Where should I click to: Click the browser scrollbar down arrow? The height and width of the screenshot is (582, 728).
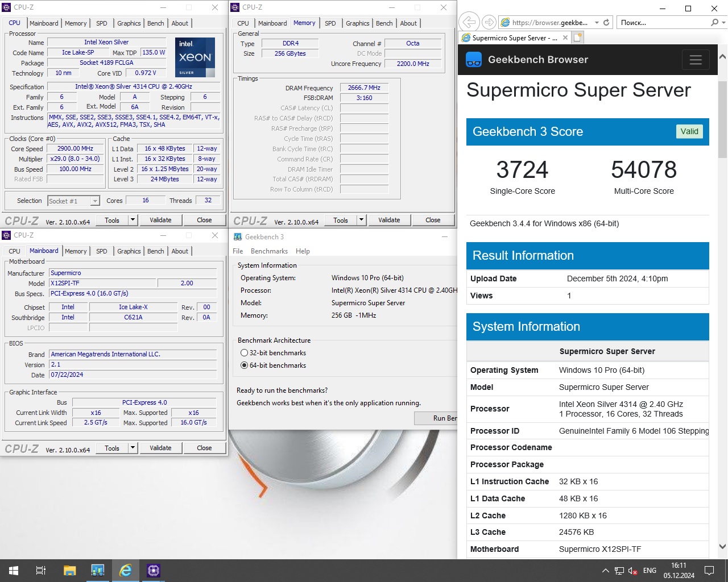click(x=722, y=547)
